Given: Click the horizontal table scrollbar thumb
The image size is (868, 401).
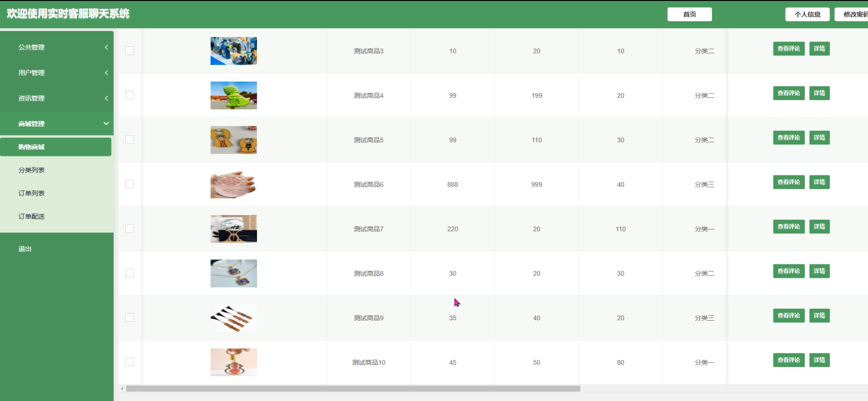Looking at the screenshot, I should [x=353, y=389].
